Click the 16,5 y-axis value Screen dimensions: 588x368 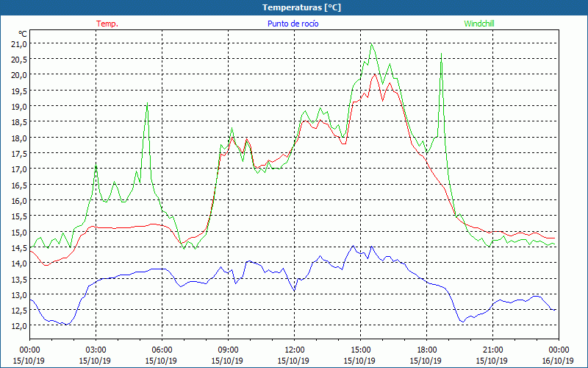click(x=20, y=185)
